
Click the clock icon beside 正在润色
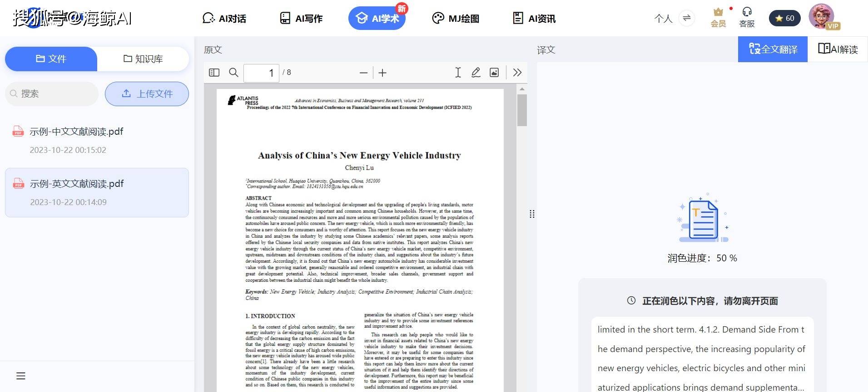point(631,300)
